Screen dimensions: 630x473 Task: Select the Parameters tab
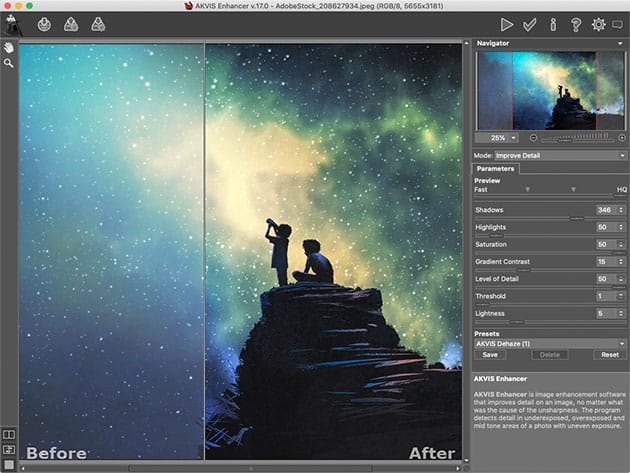495,168
